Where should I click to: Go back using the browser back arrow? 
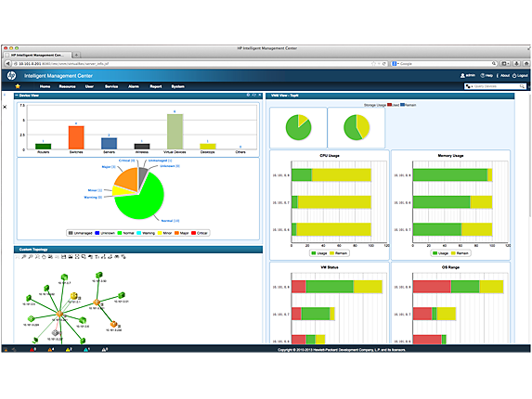coord(7,63)
